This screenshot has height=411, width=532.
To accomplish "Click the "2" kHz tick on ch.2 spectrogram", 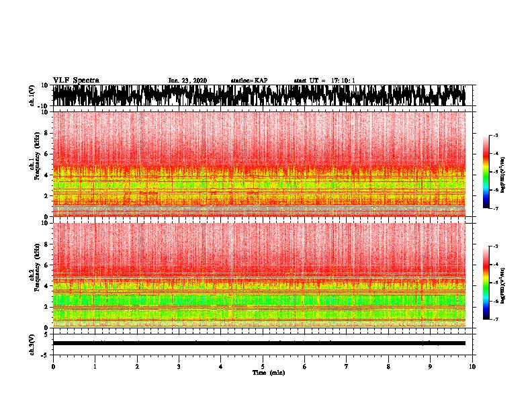I will pyautogui.click(x=47, y=306).
